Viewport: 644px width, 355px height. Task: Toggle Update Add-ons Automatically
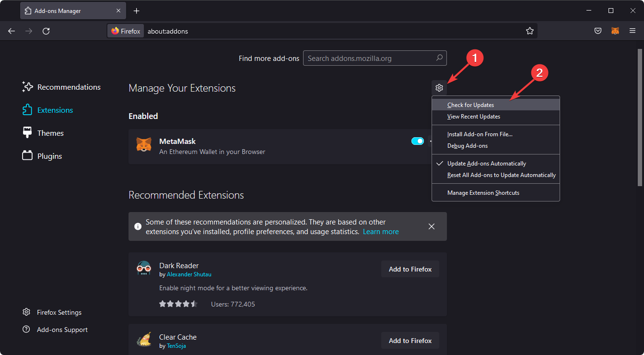496,164
